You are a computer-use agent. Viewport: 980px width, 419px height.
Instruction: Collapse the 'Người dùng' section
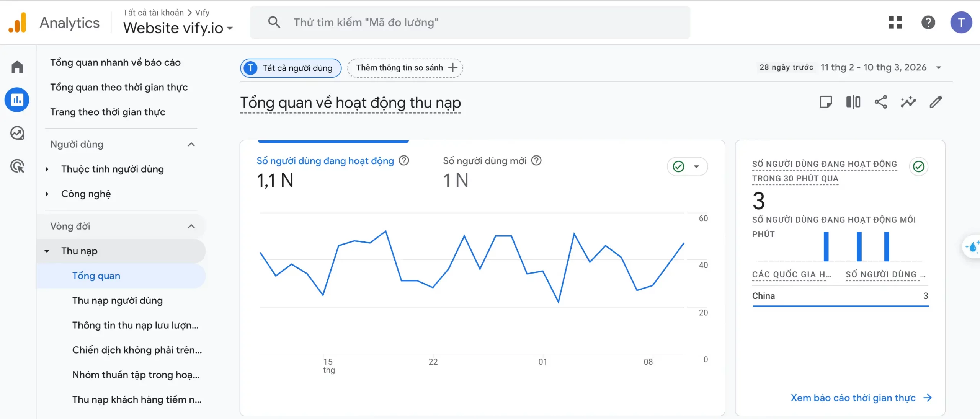pyautogui.click(x=191, y=144)
